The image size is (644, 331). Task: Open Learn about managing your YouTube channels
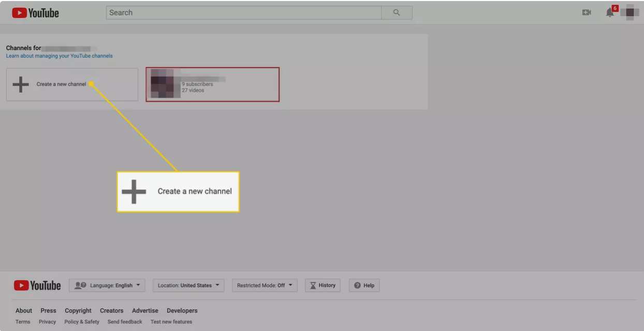[59, 56]
